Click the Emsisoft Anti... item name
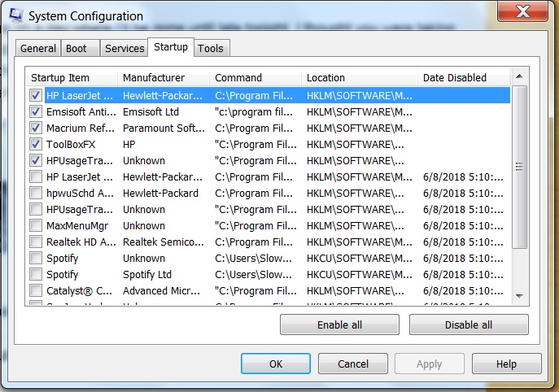The width and height of the screenshot is (559, 392). coord(81,112)
